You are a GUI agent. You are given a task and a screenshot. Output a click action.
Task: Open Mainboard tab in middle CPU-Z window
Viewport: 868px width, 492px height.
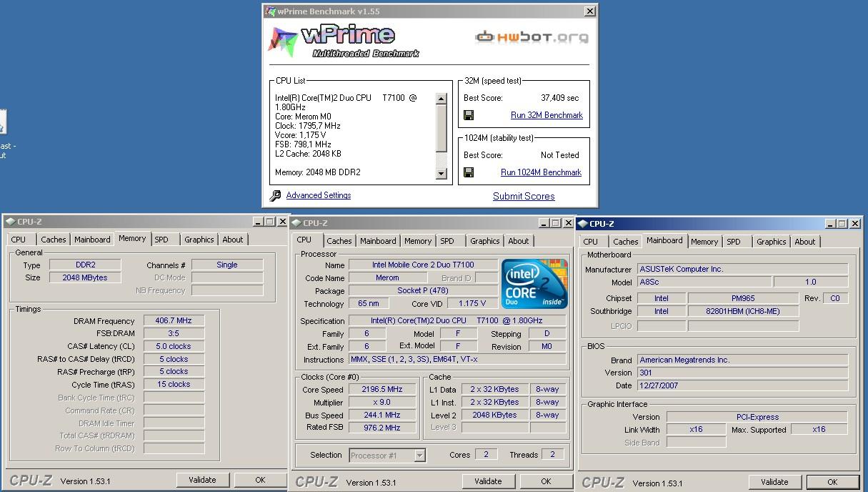pyautogui.click(x=378, y=241)
